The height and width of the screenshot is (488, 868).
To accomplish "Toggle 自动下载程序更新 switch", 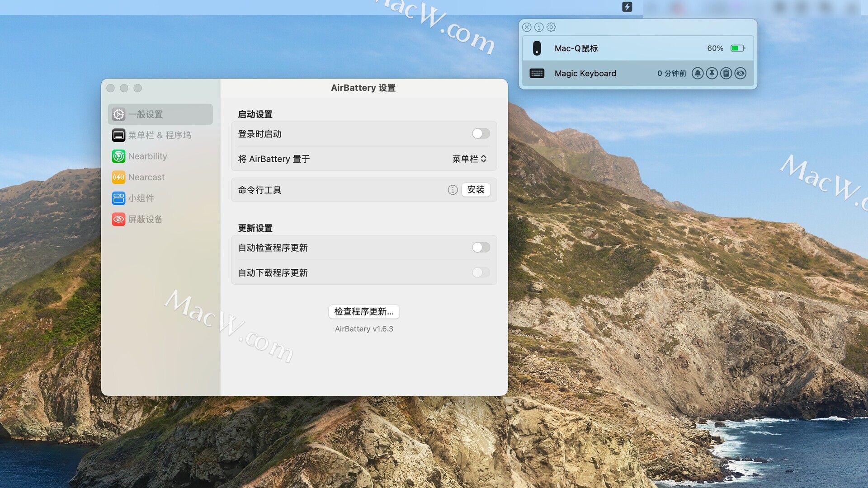I will [481, 272].
